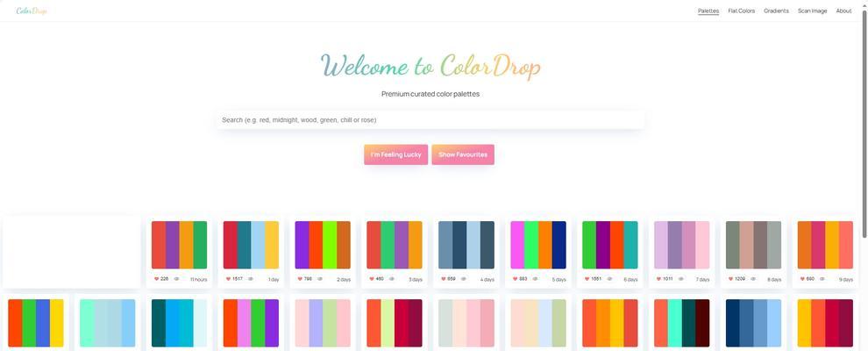
Task: Click the eye icon on the 8 days palette
Action: click(x=753, y=279)
